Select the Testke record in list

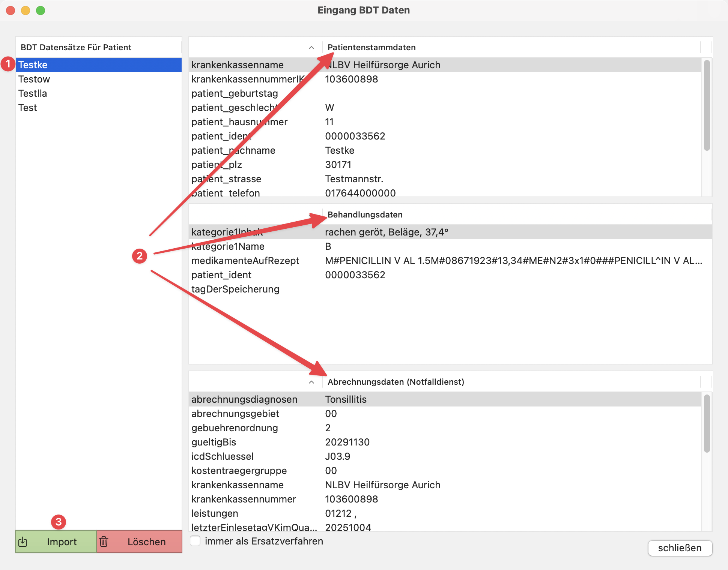coord(33,65)
